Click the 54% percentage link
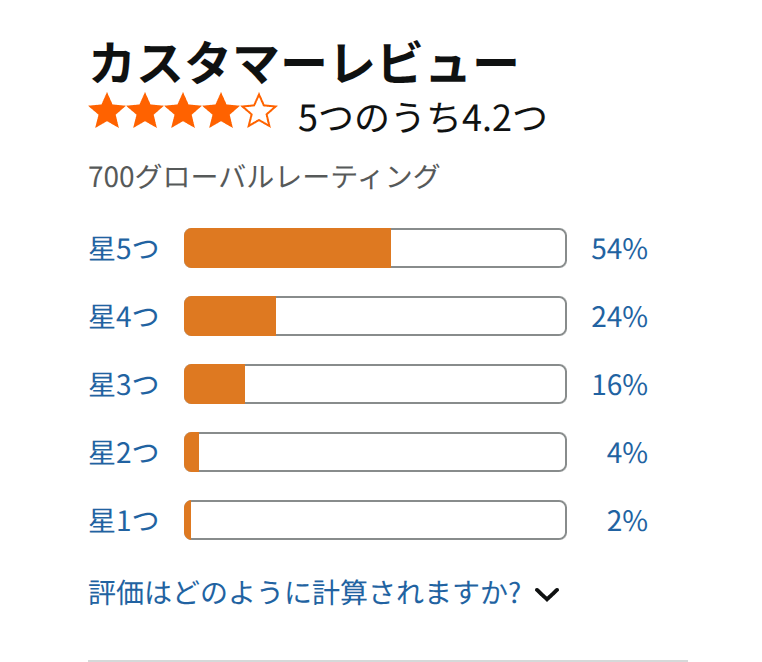 coord(620,249)
